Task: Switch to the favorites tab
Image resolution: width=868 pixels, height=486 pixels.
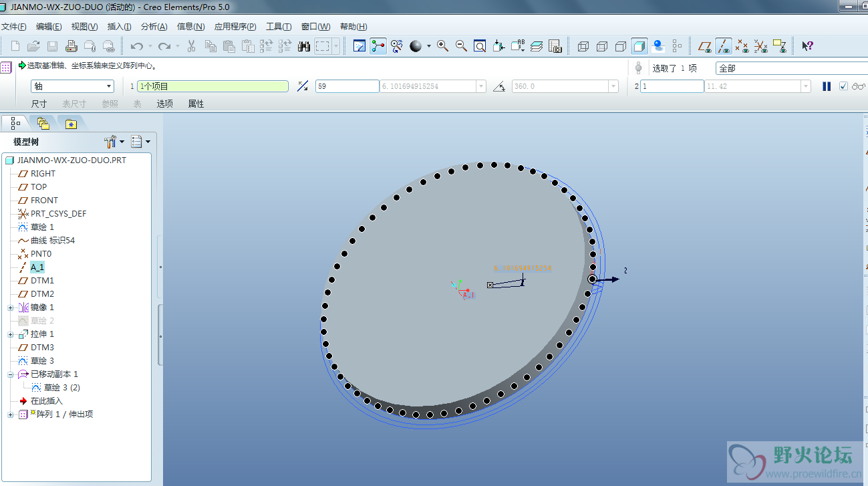Action: click(x=71, y=123)
